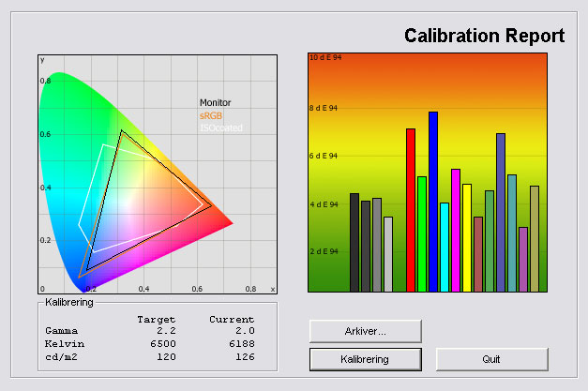Select the purple bar in chart
Image resolution: width=588 pixels, height=391 pixels.
tap(523, 260)
